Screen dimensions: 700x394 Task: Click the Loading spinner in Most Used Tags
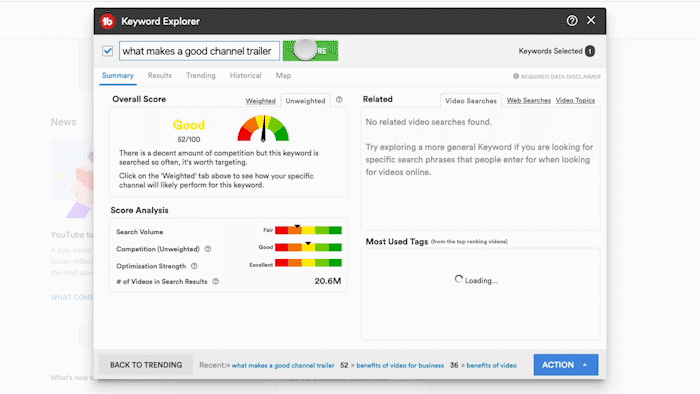pos(458,279)
